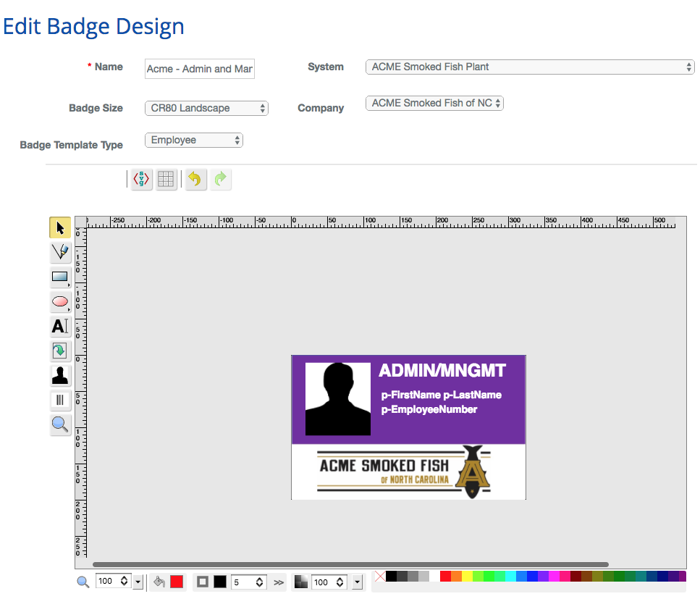The height and width of the screenshot is (599, 700).
Task: Select the arrow selection tool
Action: coord(60,227)
